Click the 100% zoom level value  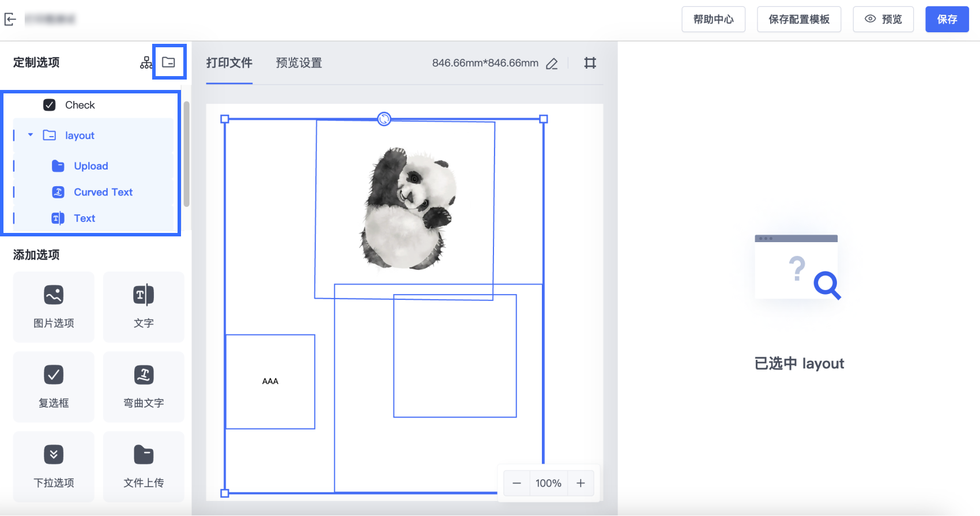click(548, 483)
